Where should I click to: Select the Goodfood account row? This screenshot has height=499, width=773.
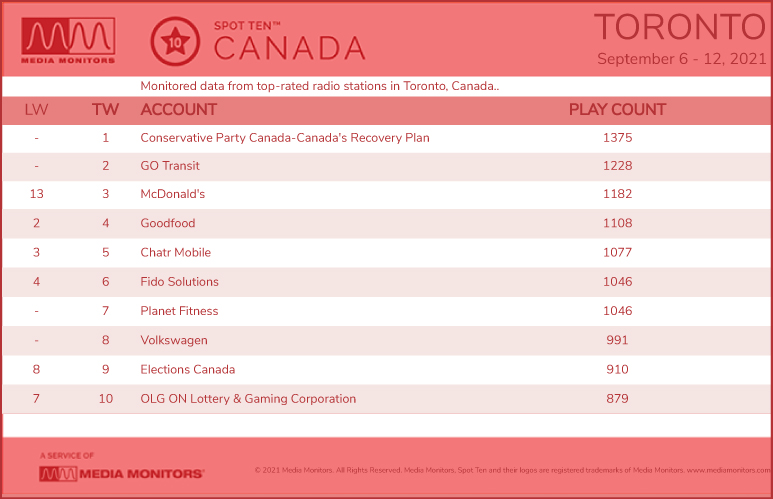[x=386, y=223]
